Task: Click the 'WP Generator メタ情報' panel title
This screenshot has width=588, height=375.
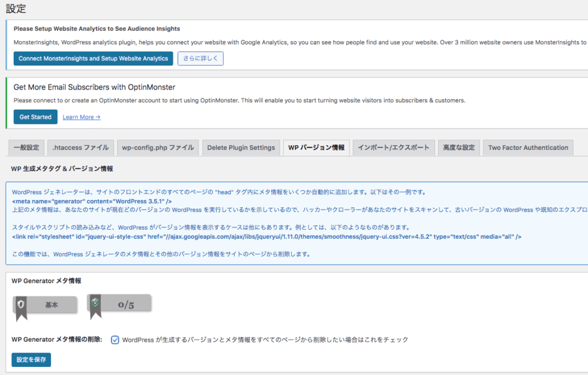Action: click(x=47, y=281)
